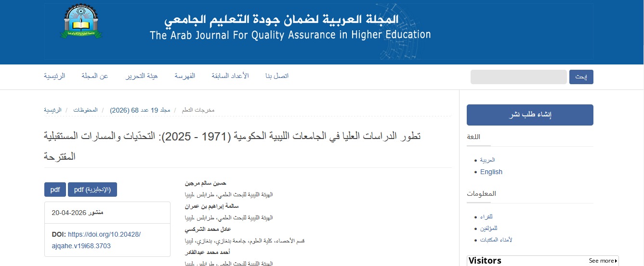Open للقراء readers information link
Screen dimensions: 644x266
pos(486,217)
